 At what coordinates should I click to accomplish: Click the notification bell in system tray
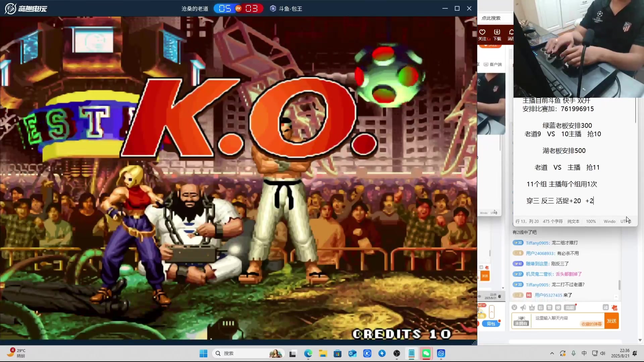[635, 353]
